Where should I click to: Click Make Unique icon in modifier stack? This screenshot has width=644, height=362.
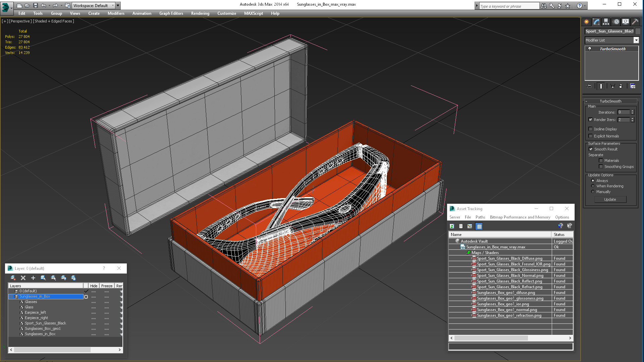(612, 86)
